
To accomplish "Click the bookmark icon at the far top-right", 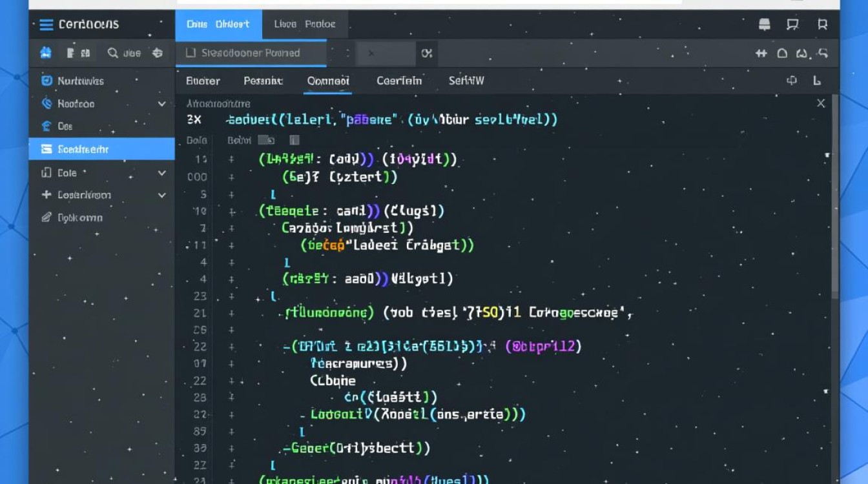I will point(822,25).
